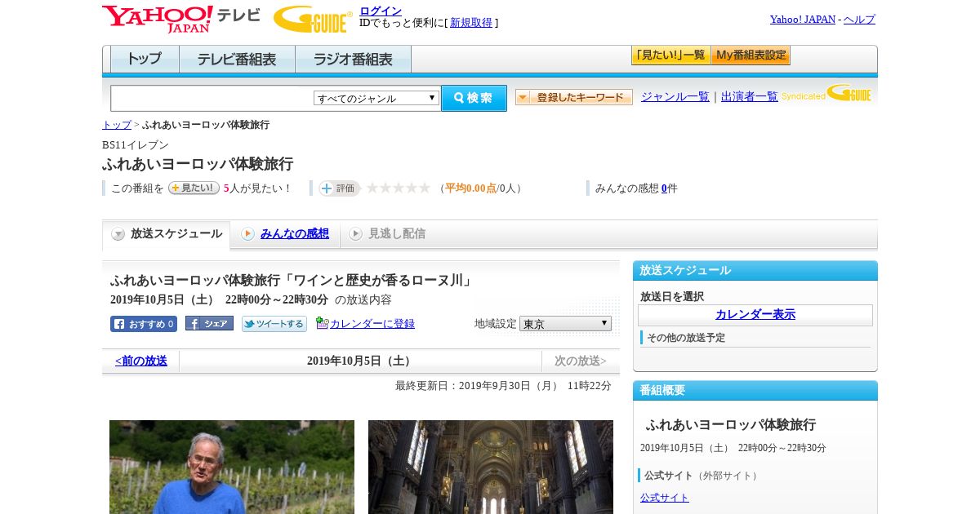980x514 pixels.
Task: Click the Syndicated G-GUIDE logo
Action: pos(826,93)
